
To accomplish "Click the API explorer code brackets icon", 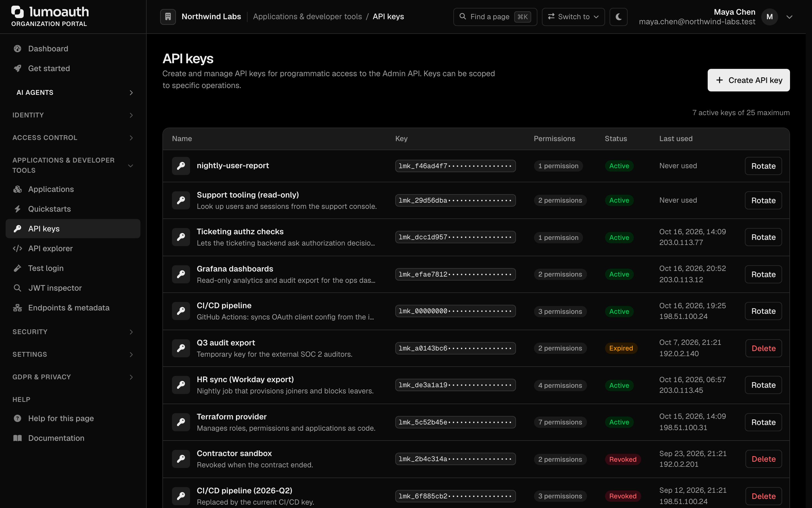I will point(17,248).
